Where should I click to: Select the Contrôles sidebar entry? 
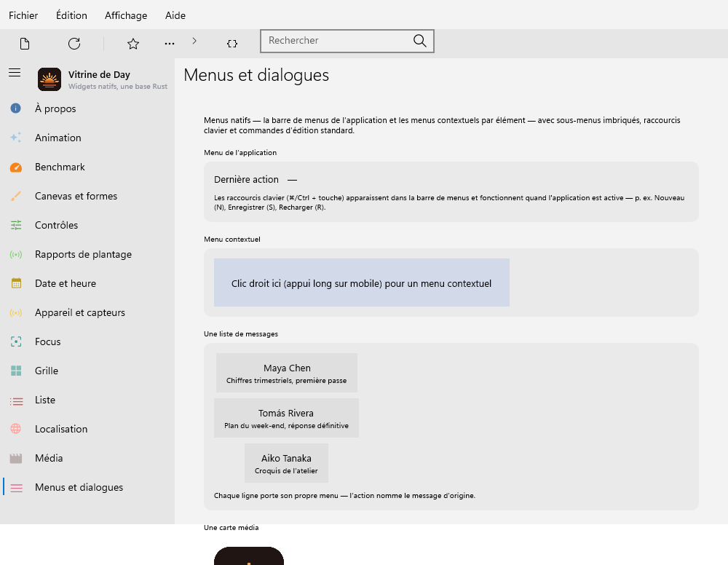tap(87, 225)
